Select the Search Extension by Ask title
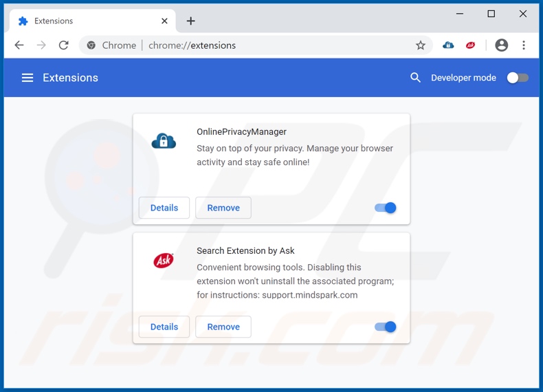The width and height of the screenshot is (543, 392). point(245,250)
